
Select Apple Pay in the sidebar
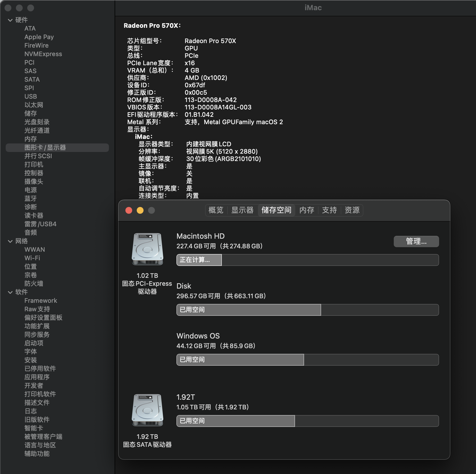[x=39, y=37]
